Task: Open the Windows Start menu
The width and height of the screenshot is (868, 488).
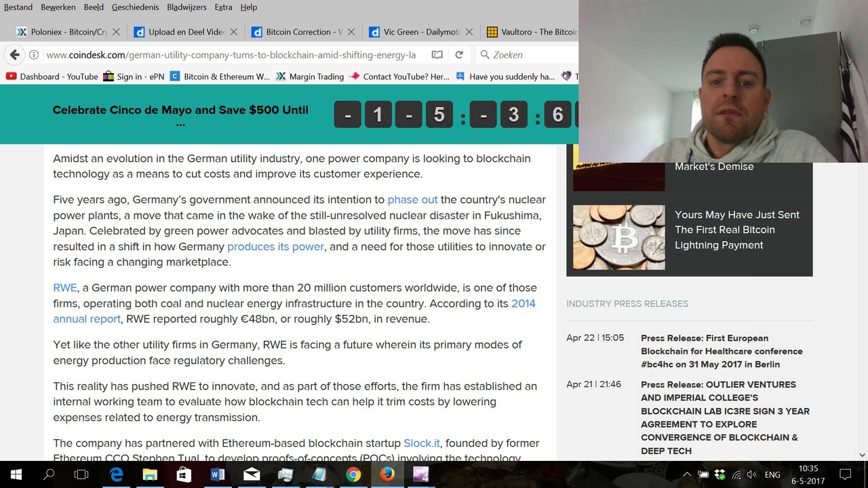Action: point(16,474)
